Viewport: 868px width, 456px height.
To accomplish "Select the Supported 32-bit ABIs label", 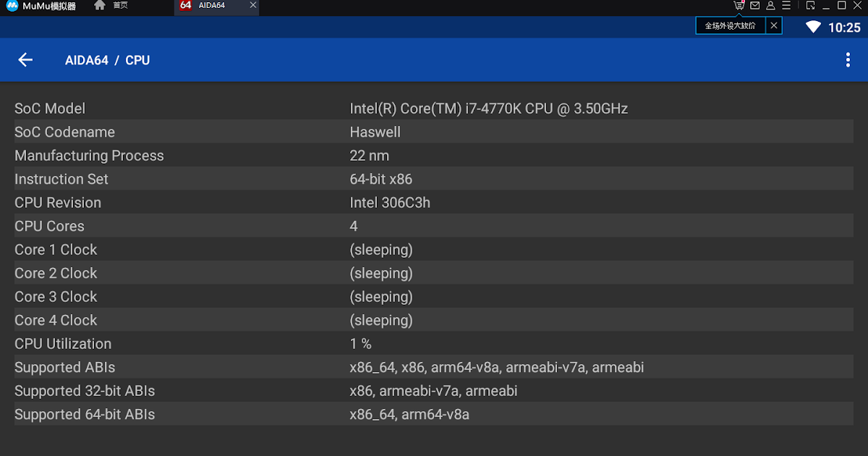I will tap(85, 391).
